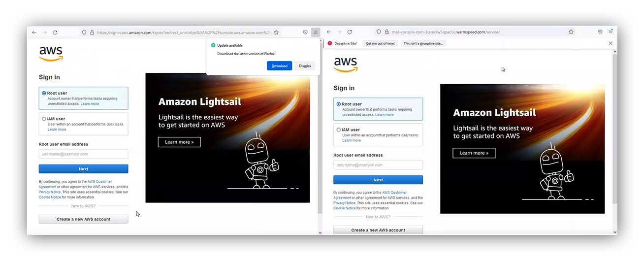Click the AWS logo on right page
This screenshot has height=264, width=644.
click(x=346, y=65)
